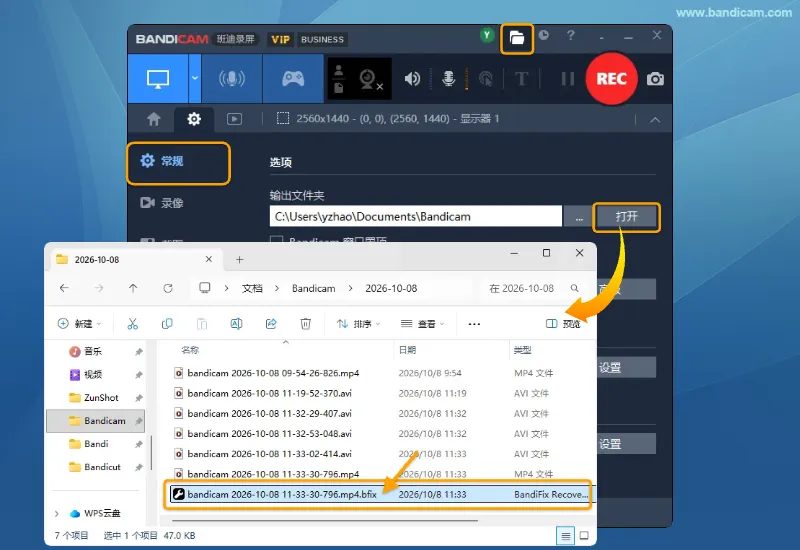800x550 pixels.
Task: Expand WPS云盘 tree node
Action: [57, 513]
